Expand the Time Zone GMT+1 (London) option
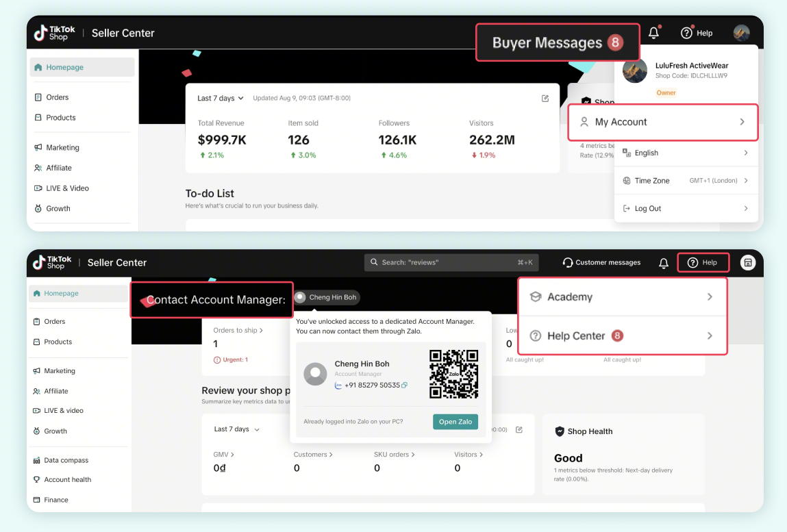 [x=686, y=181]
